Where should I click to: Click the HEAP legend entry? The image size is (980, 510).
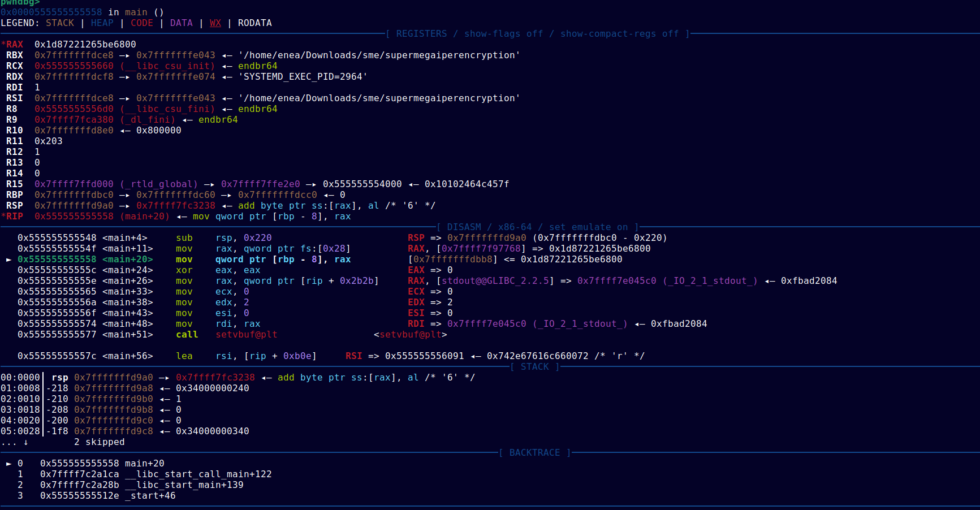pyautogui.click(x=102, y=23)
